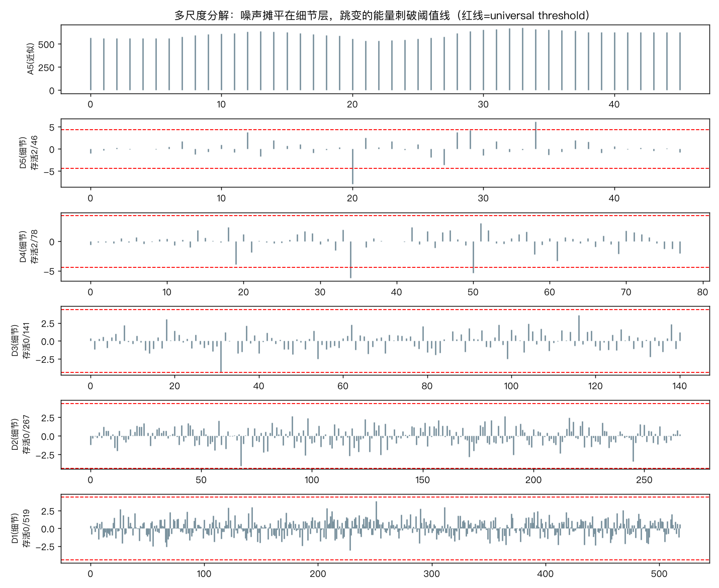Click the x-tick 10 under the A5 plot
The width and height of the screenshot is (719, 588).
coord(221,105)
